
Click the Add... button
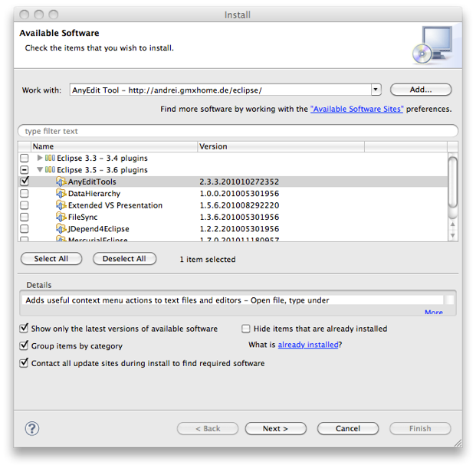click(421, 90)
